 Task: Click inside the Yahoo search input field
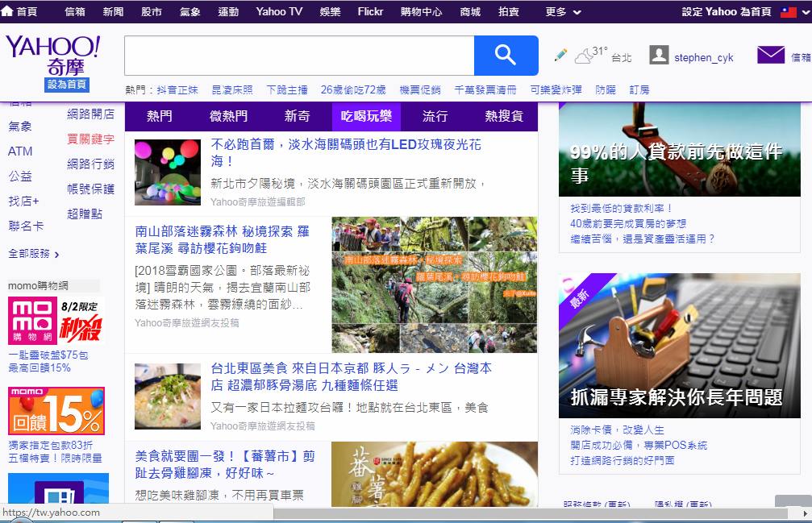(x=298, y=56)
